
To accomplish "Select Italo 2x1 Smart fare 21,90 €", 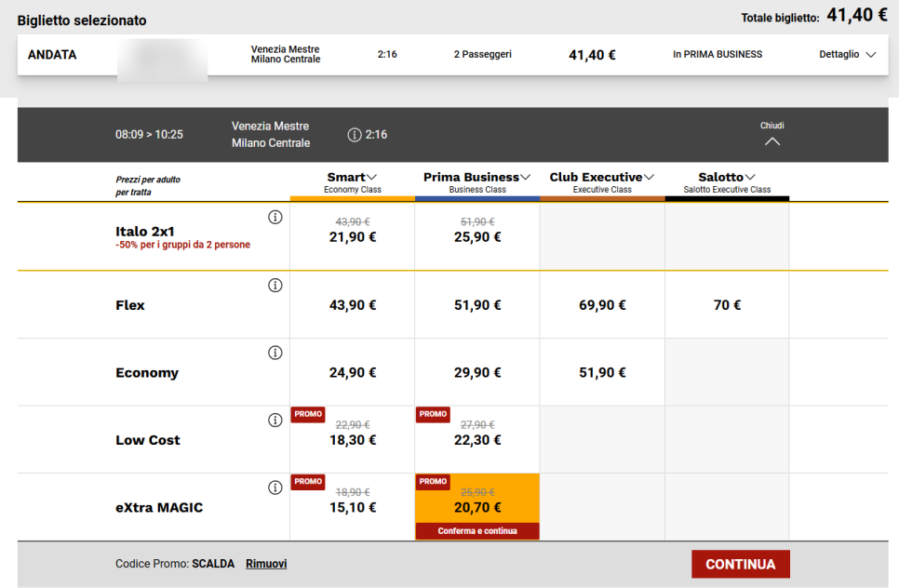I will coord(352,236).
